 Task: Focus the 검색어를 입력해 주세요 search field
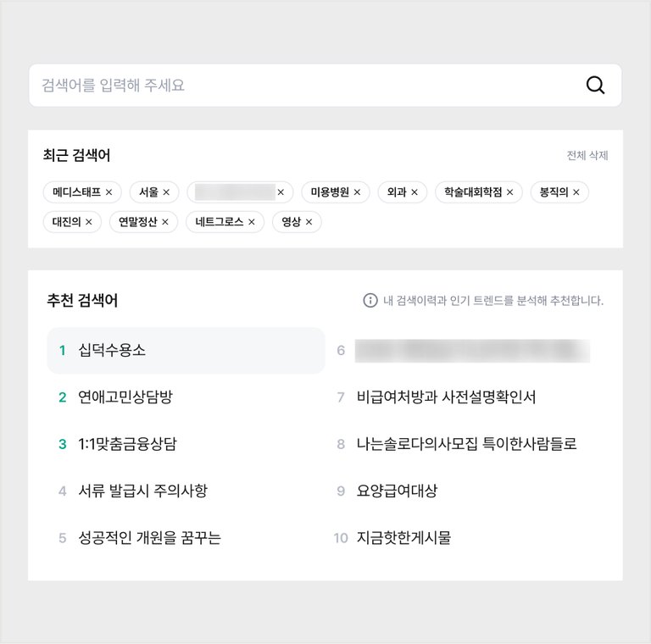(x=325, y=85)
